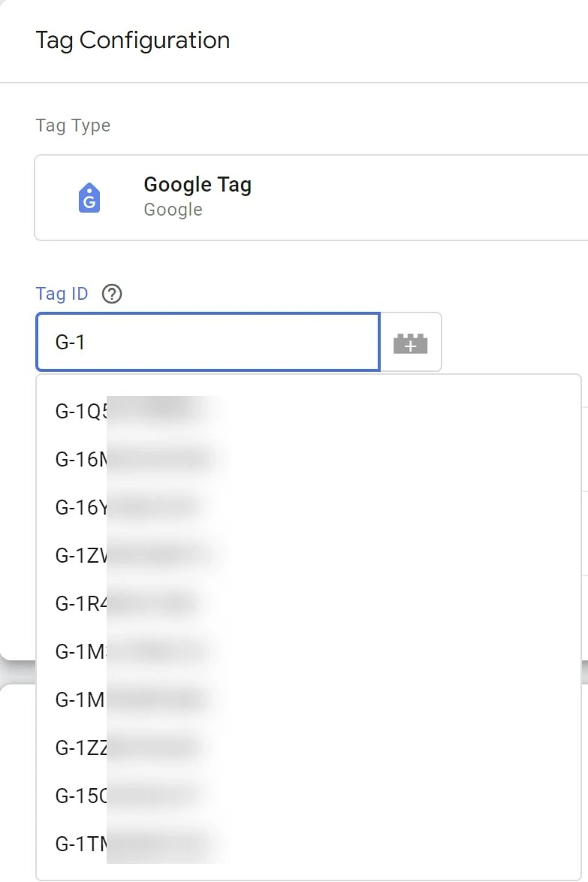Select the second G-1M suggestion
Screen dimensions: 588x882
(x=309, y=699)
